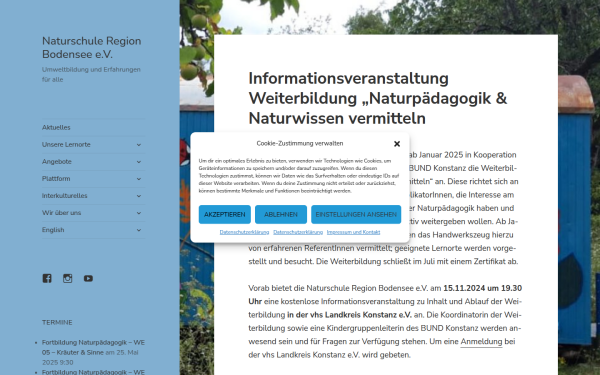Follow the Impressum und Kontakt link
600x375 pixels.
click(x=353, y=232)
